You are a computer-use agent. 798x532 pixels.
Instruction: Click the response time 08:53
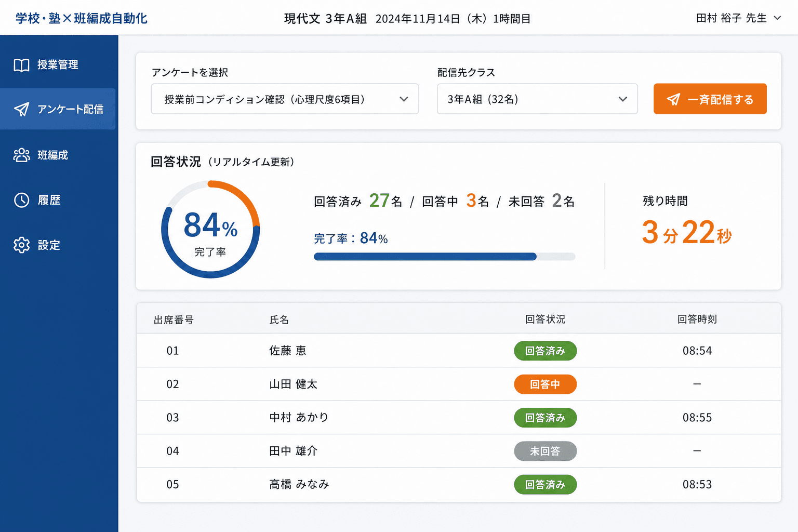pyautogui.click(x=697, y=484)
